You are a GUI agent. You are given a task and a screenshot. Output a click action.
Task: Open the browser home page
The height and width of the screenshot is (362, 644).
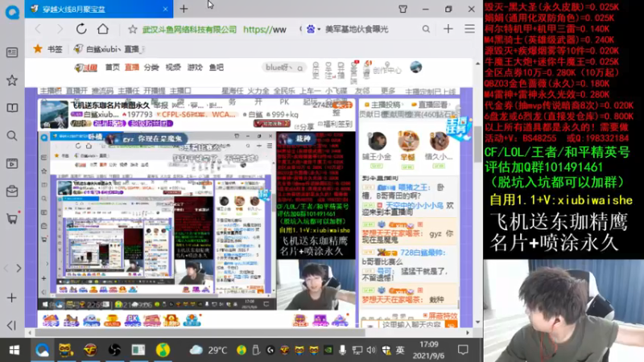103,29
